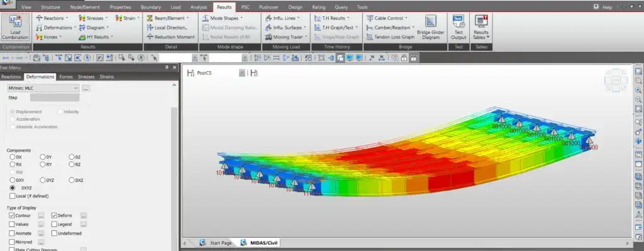
Task: Click the Text Output icon
Action: 458,28
